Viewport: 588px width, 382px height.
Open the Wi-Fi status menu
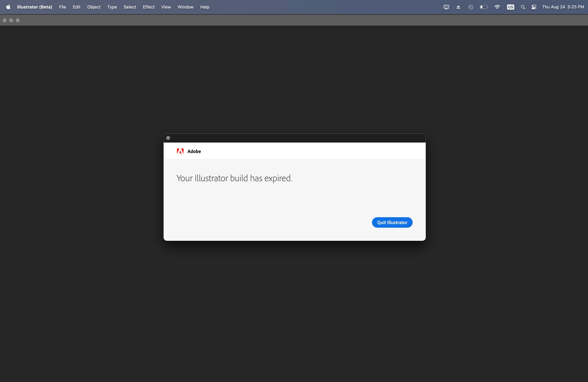click(497, 7)
